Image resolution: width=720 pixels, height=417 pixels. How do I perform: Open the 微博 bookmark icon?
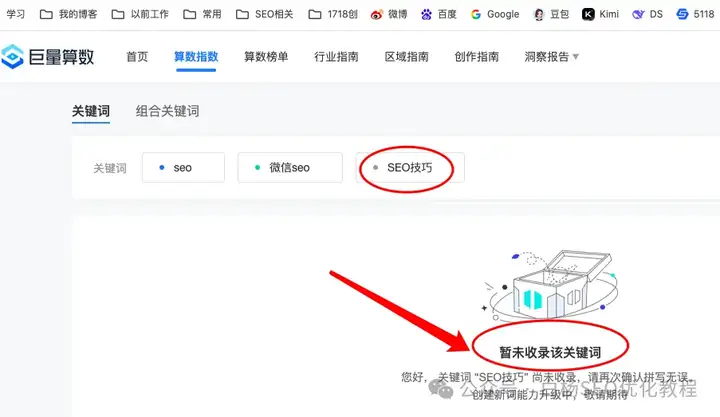[x=377, y=15]
